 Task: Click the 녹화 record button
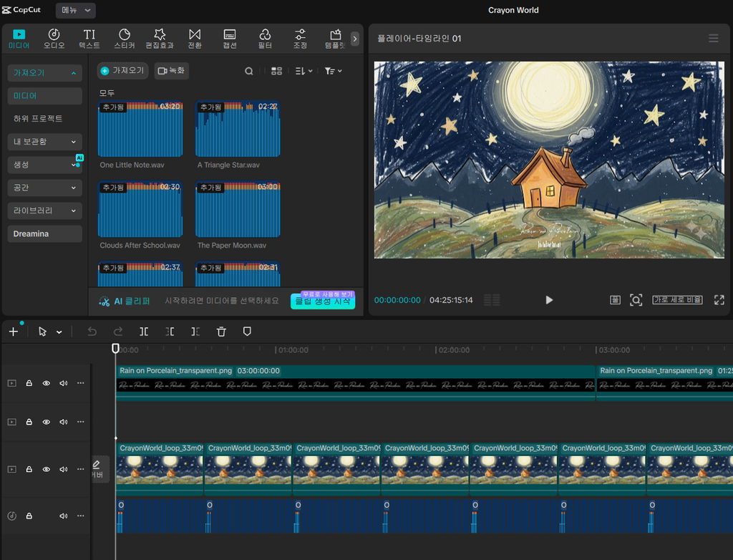(x=172, y=71)
